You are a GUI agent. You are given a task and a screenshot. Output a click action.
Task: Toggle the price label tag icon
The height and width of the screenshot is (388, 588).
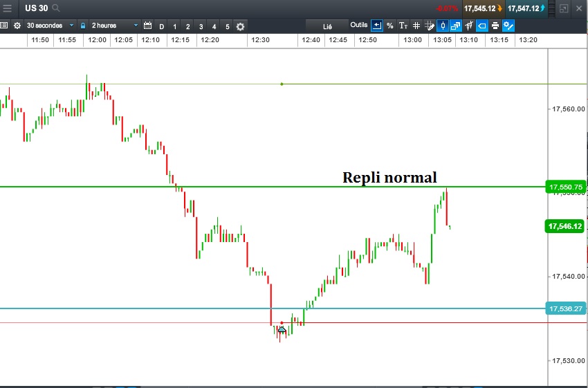(482, 26)
